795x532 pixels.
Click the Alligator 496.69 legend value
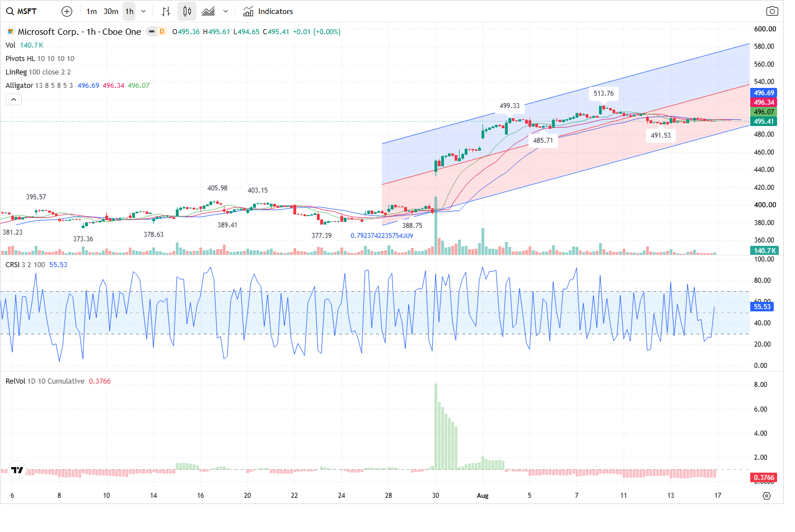coord(88,86)
